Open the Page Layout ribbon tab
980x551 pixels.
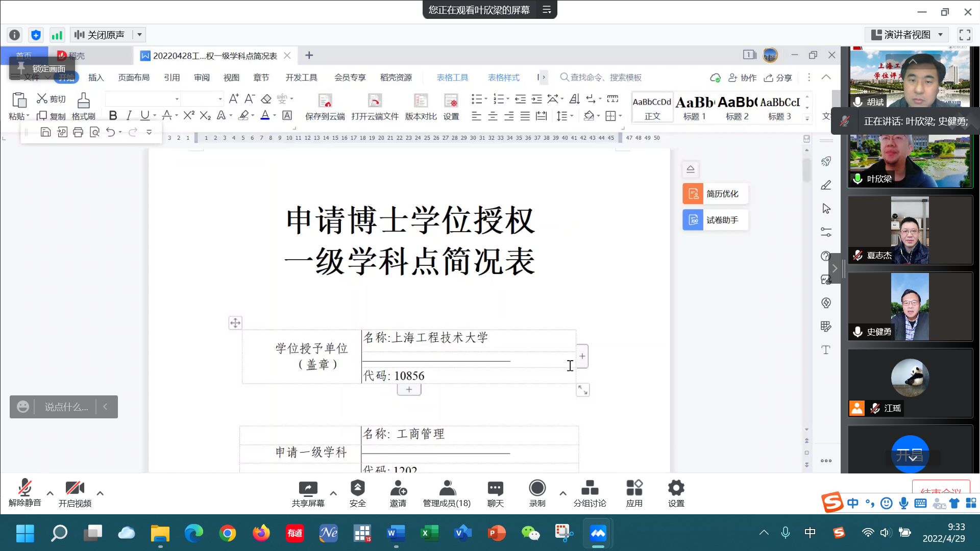(134, 78)
